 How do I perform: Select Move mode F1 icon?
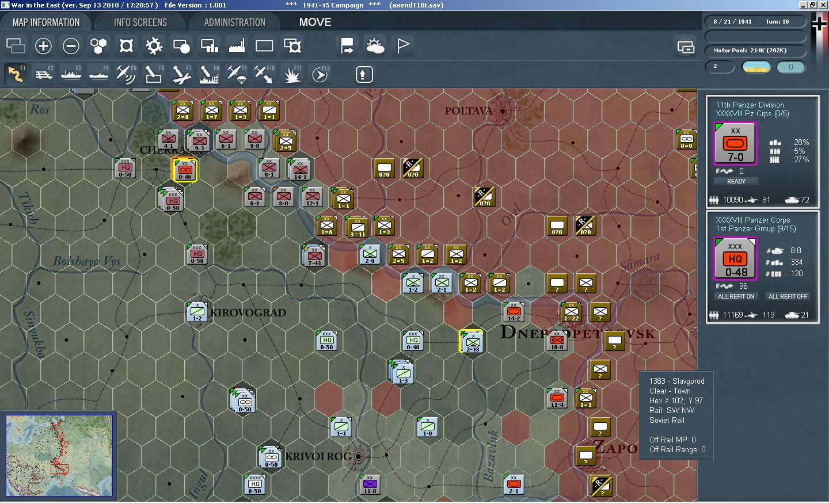(15, 74)
